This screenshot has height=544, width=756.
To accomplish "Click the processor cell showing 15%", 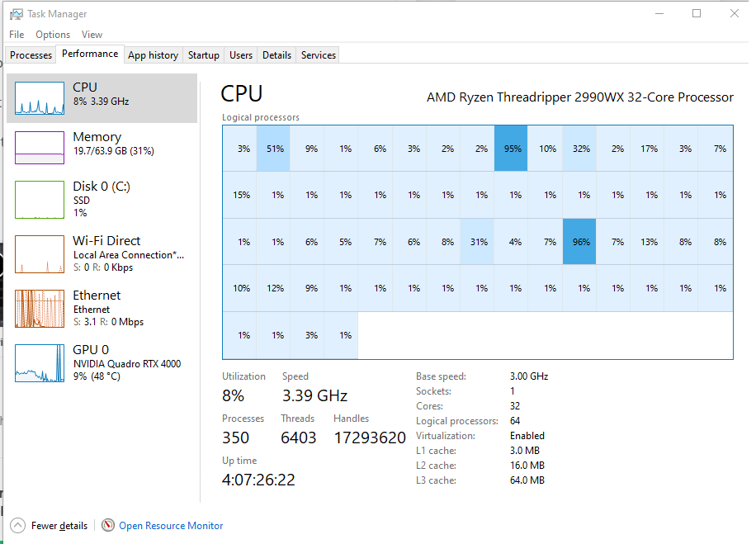I will click(x=239, y=195).
